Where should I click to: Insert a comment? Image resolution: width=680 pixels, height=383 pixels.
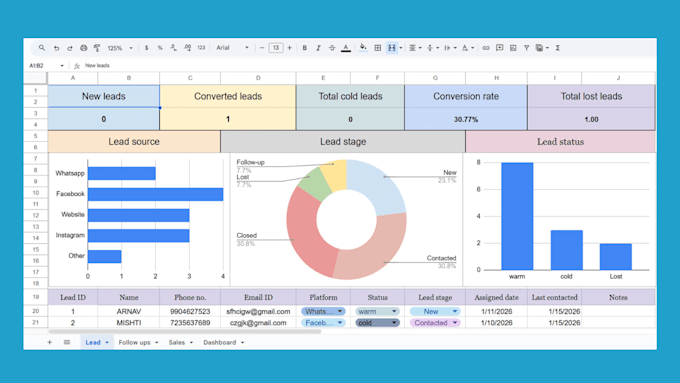tap(500, 48)
